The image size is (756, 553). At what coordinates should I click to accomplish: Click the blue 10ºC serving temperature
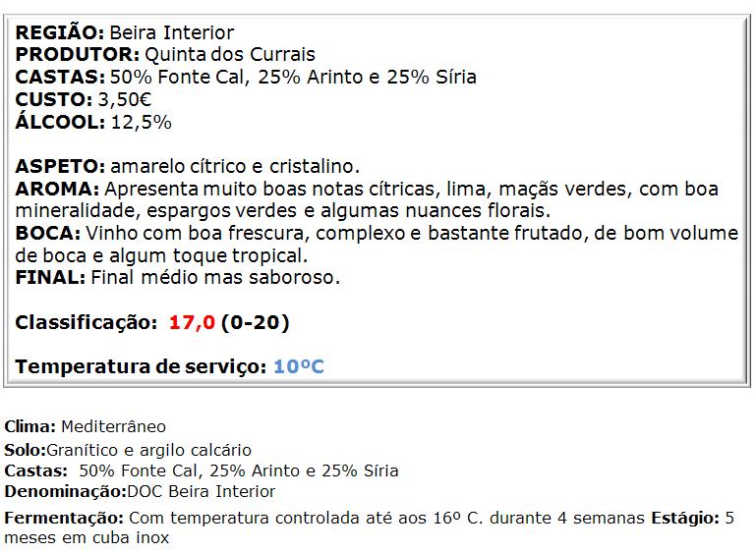299,366
